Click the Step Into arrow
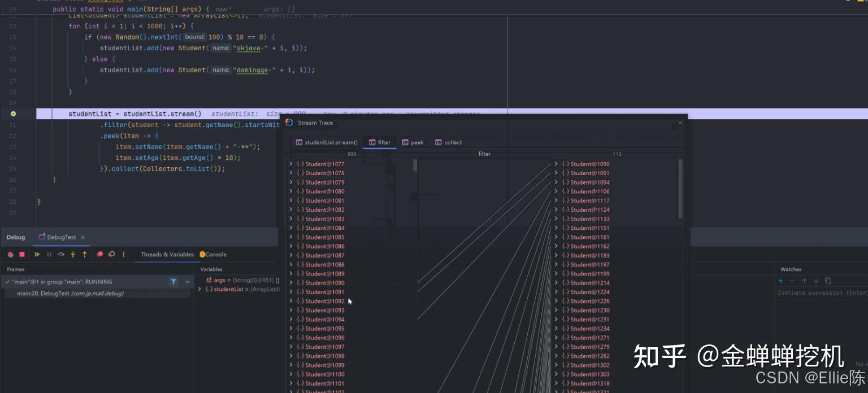Viewport: 868px width, 393px height. (73, 255)
